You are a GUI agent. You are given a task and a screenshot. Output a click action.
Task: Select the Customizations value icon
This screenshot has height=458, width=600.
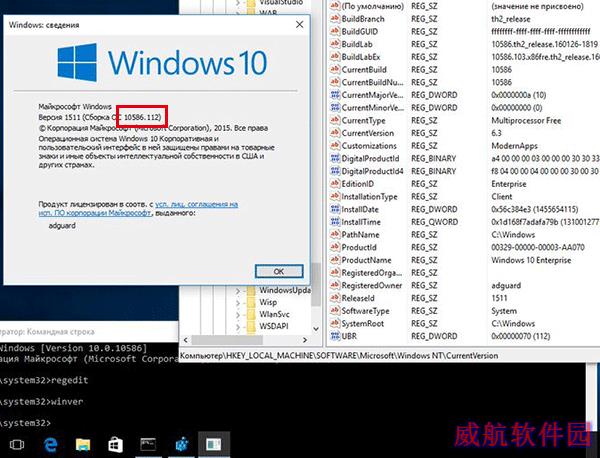pyautogui.click(x=335, y=145)
